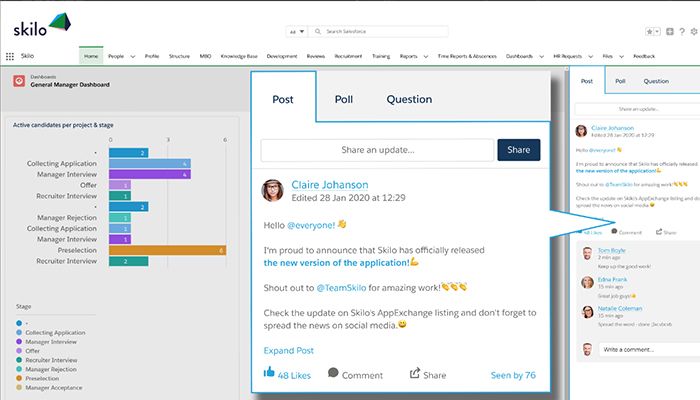Expand the HR Requests dropdown arrow
700x400 pixels.
[x=591, y=57]
